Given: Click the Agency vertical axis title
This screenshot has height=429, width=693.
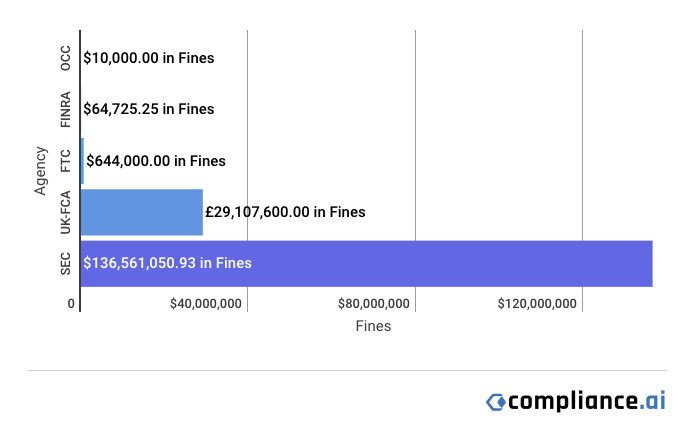Looking at the screenshot, I should pos(40,171).
